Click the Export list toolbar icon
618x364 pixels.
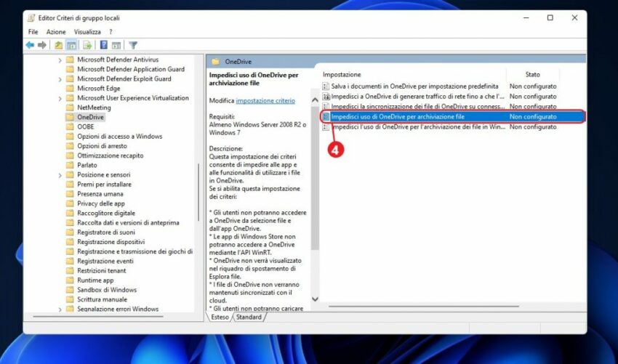click(x=87, y=45)
